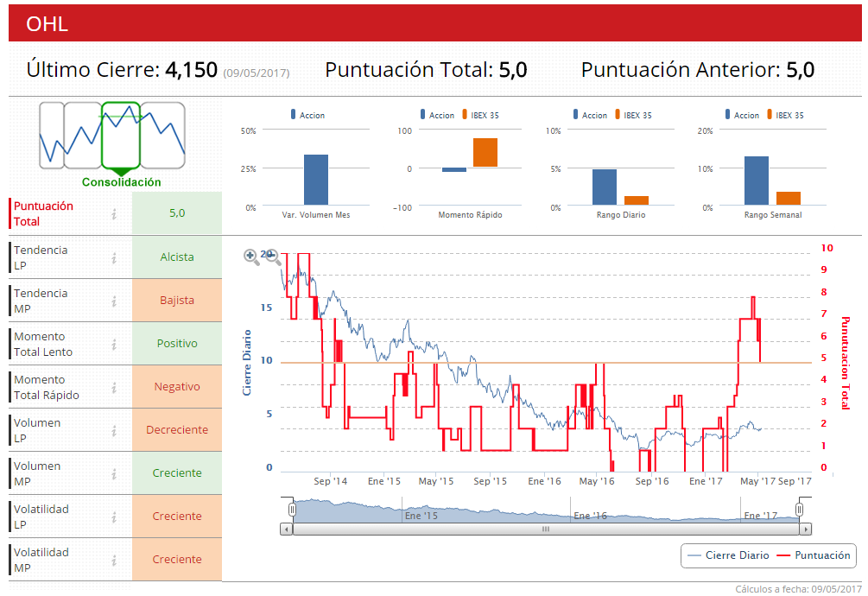
Task: Click the blue Accion bar in Var. Volumen Mes
Action: click(316, 180)
